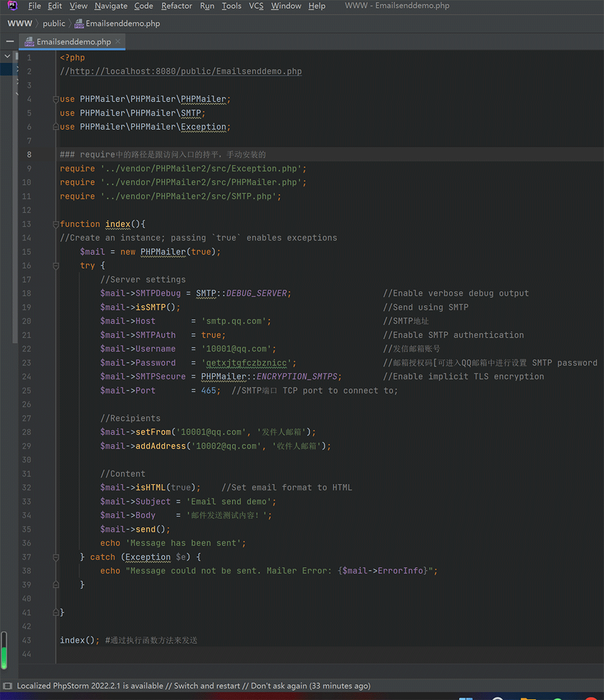Click the PhpStorm logo icon
This screenshot has width=604, height=700.
(13, 6)
